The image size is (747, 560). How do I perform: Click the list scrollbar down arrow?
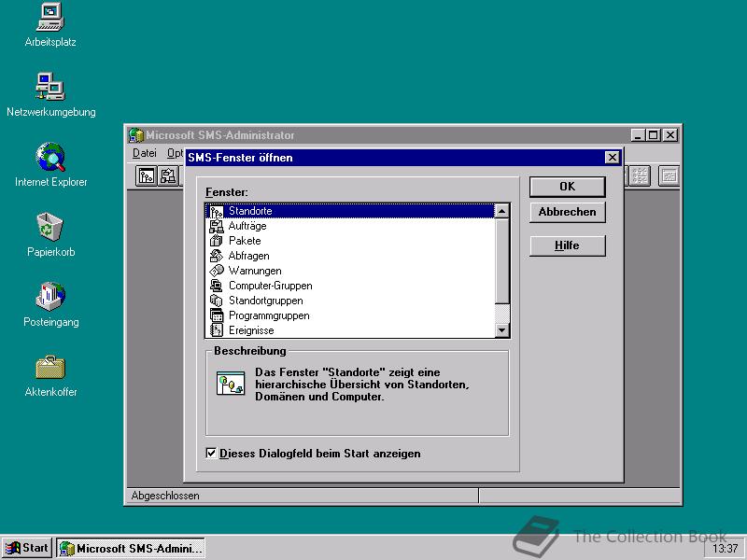click(502, 330)
